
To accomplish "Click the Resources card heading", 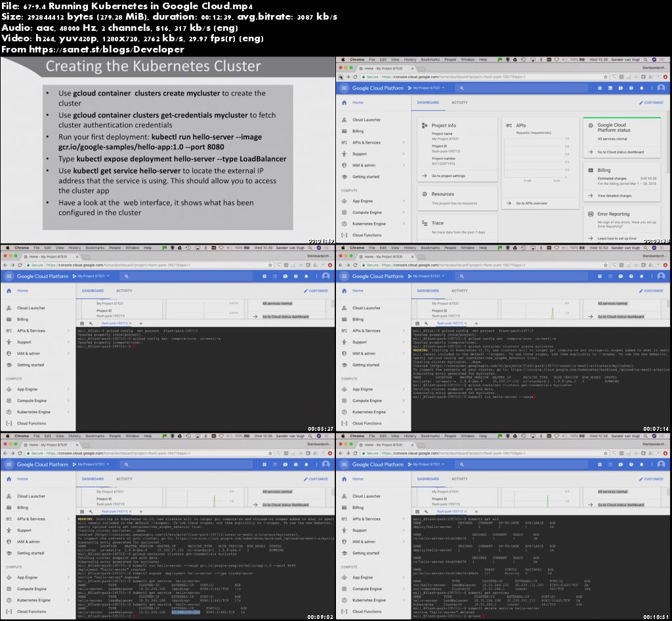I will [442, 194].
